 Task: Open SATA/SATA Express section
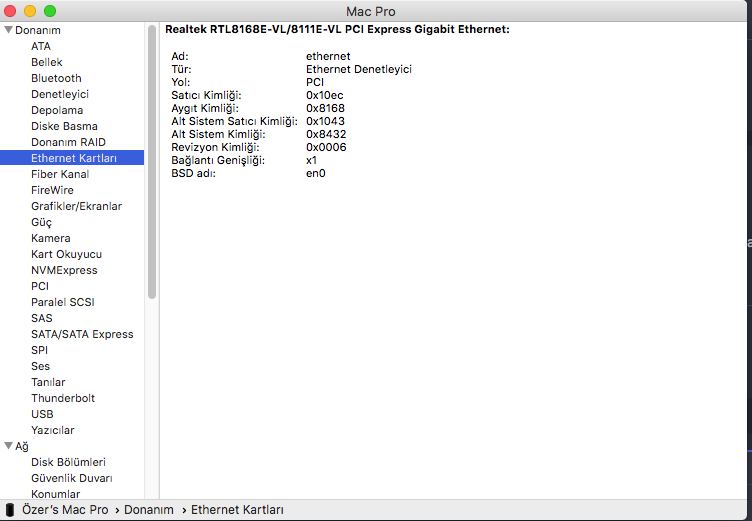coord(82,334)
